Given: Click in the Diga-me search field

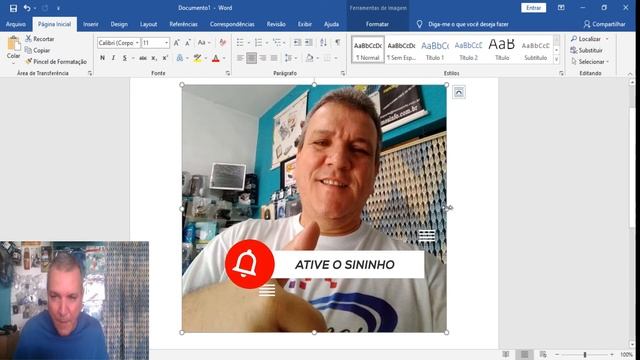Looking at the screenshot, I should coord(468,24).
